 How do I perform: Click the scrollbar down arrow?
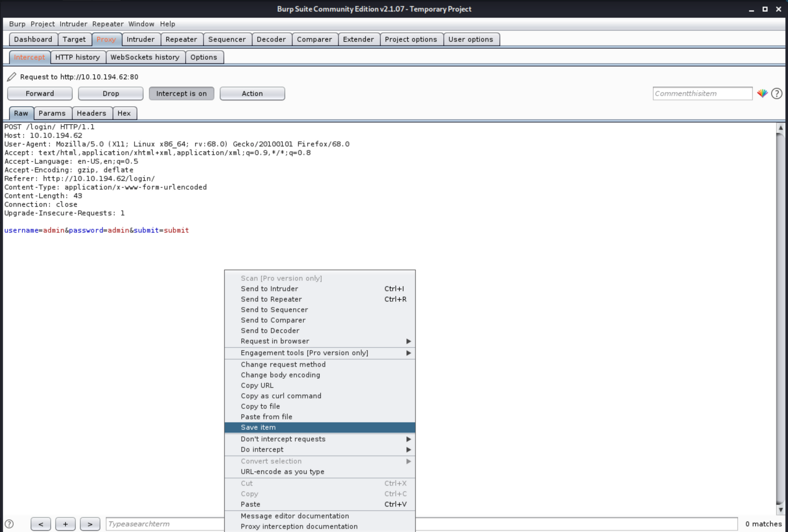pos(781,510)
